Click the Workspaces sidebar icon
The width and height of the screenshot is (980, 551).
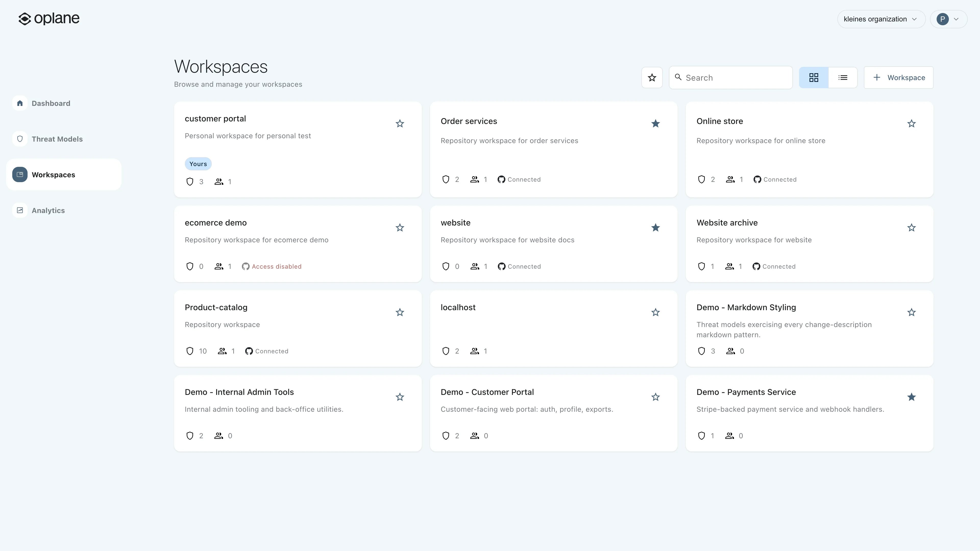click(20, 174)
